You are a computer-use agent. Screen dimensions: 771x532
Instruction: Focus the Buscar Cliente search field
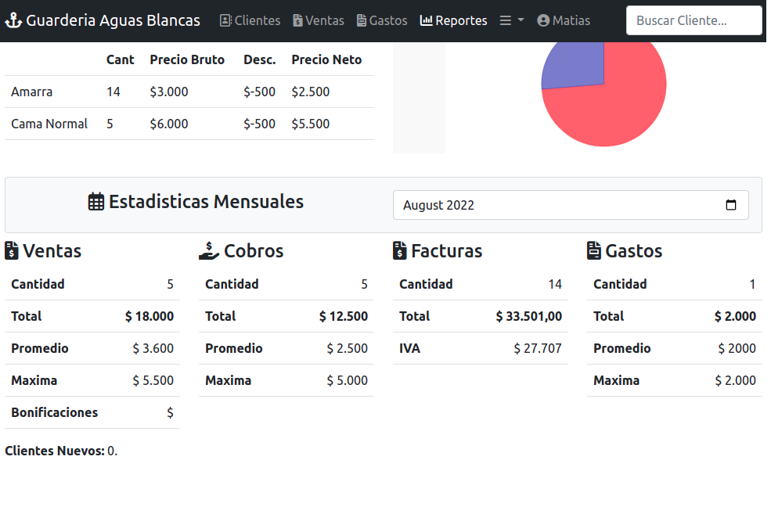(x=694, y=20)
